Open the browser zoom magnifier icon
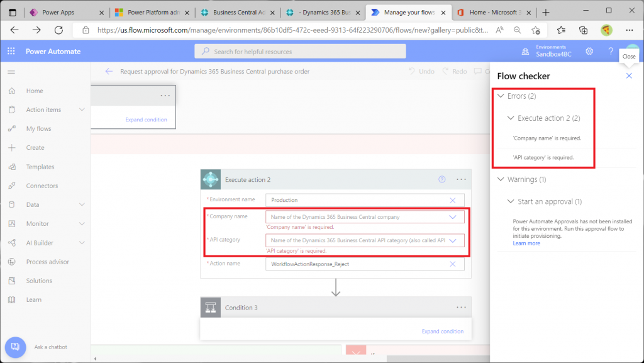Image resolution: width=644 pixels, height=363 pixels. [518, 30]
